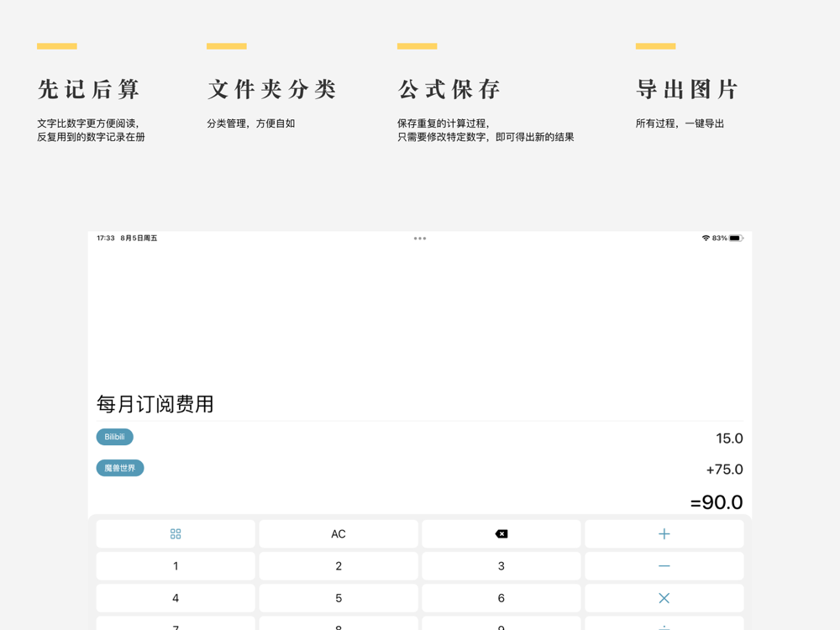The height and width of the screenshot is (630, 840).
Task: Tap the minus operator key
Action: 664,565
